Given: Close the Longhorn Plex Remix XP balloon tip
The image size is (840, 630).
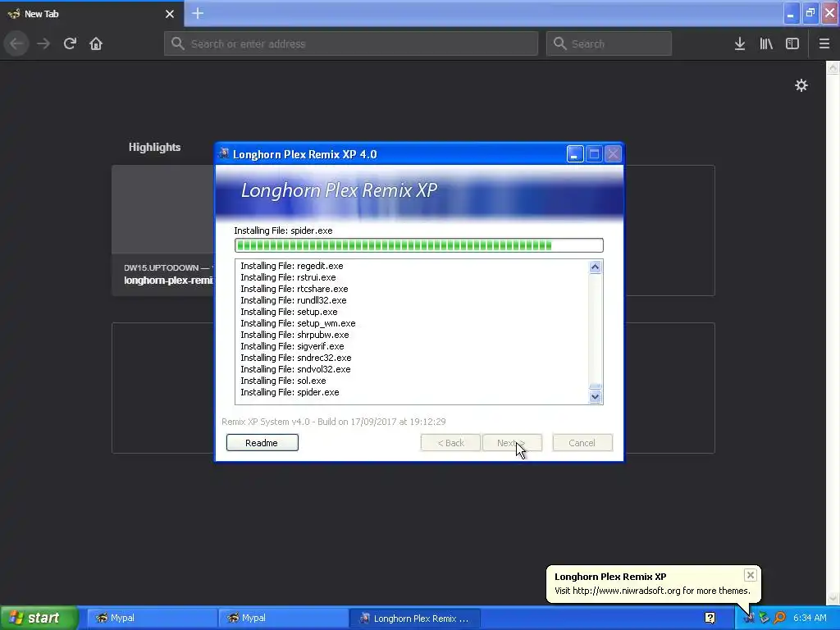Looking at the screenshot, I should [x=750, y=575].
